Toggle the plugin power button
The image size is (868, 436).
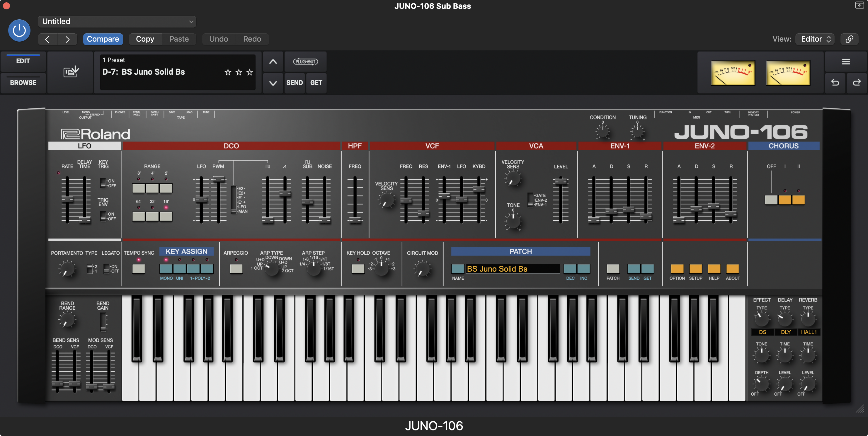click(x=19, y=30)
